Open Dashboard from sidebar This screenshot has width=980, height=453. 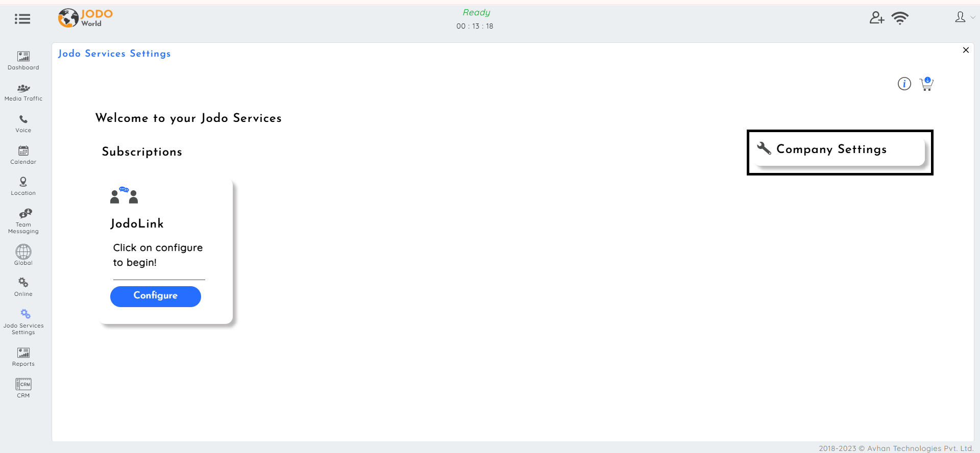(x=23, y=61)
